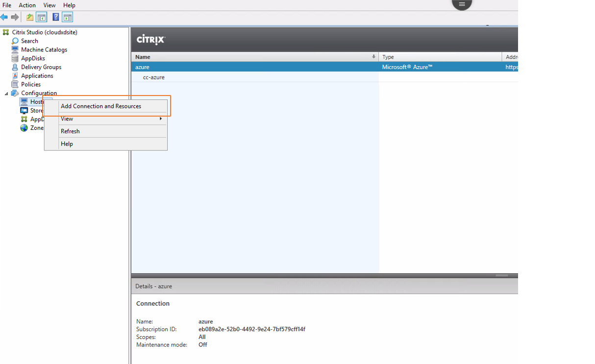
Task: Click the Citrix logo banner
Action: pos(151,40)
